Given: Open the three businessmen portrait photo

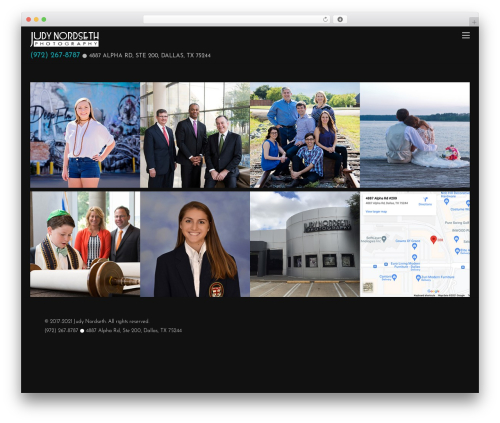Looking at the screenshot, I should [195, 135].
